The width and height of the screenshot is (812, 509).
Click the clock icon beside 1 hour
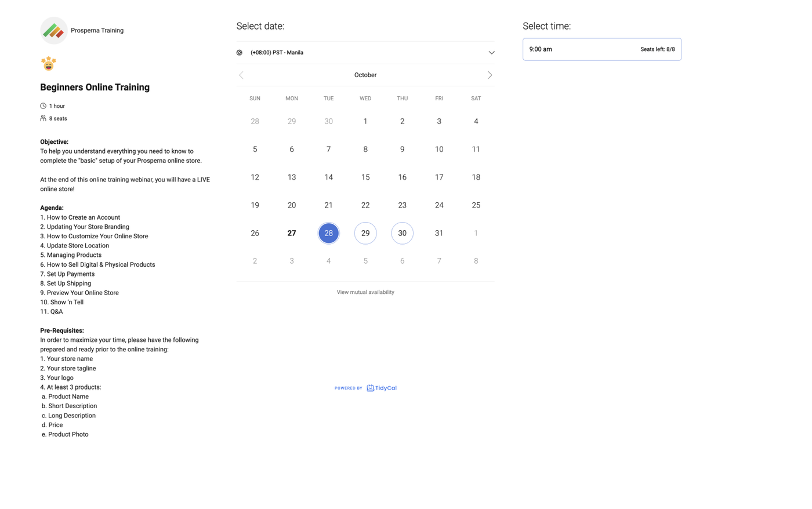(x=43, y=106)
